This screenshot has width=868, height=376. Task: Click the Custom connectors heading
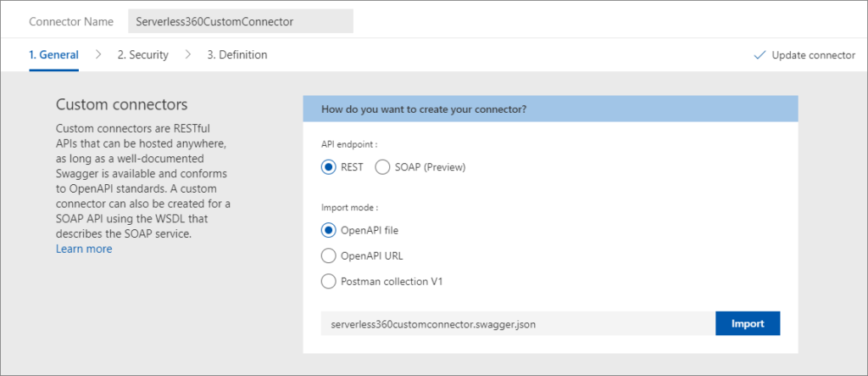[x=121, y=104]
